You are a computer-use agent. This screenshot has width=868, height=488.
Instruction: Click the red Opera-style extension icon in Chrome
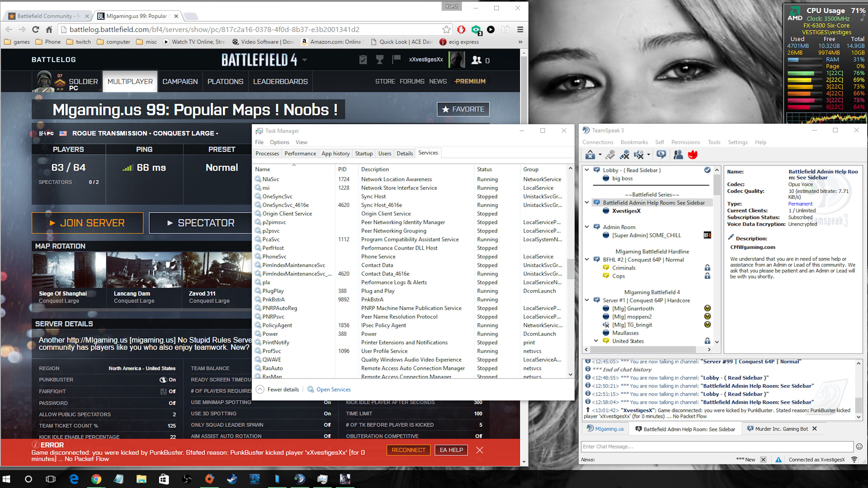pyautogui.click(x=461, y=29)
